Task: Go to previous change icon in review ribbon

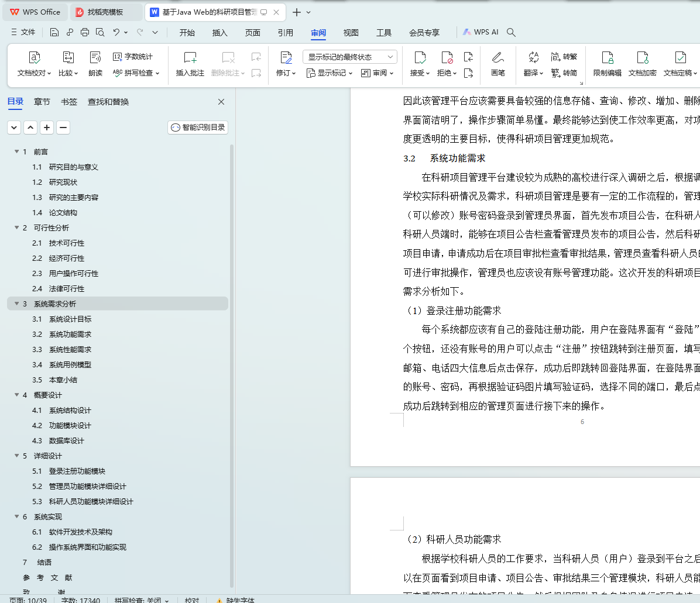Action: tap(468, 57)
